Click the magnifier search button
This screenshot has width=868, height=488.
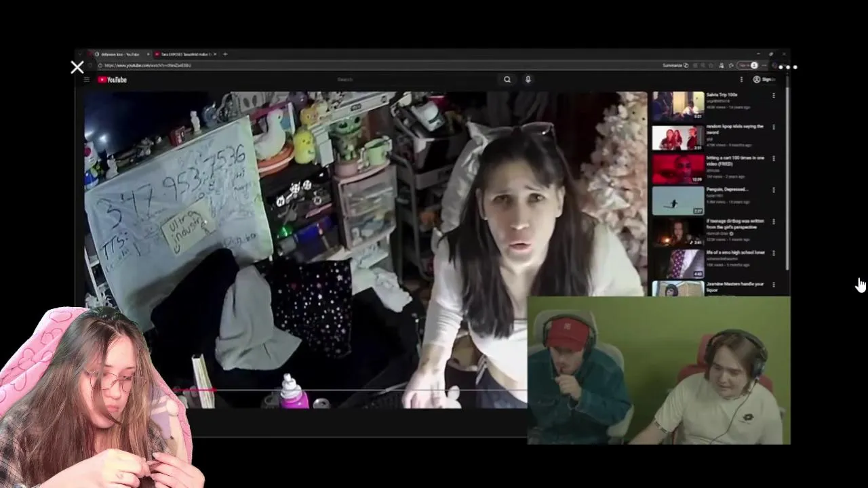(507, 79)
